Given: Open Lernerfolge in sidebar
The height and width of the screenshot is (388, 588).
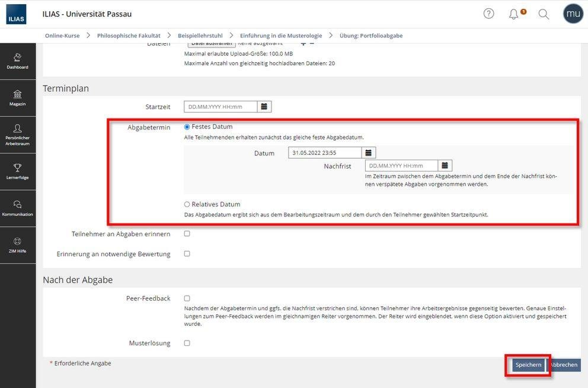Looking at the screenshot, I should tap(18, 171).
